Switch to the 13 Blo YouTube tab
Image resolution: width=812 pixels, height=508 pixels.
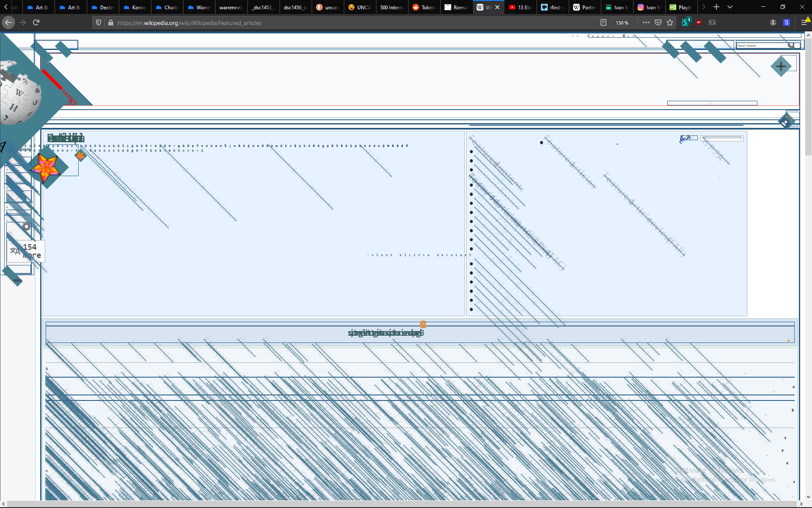point(520,7)
